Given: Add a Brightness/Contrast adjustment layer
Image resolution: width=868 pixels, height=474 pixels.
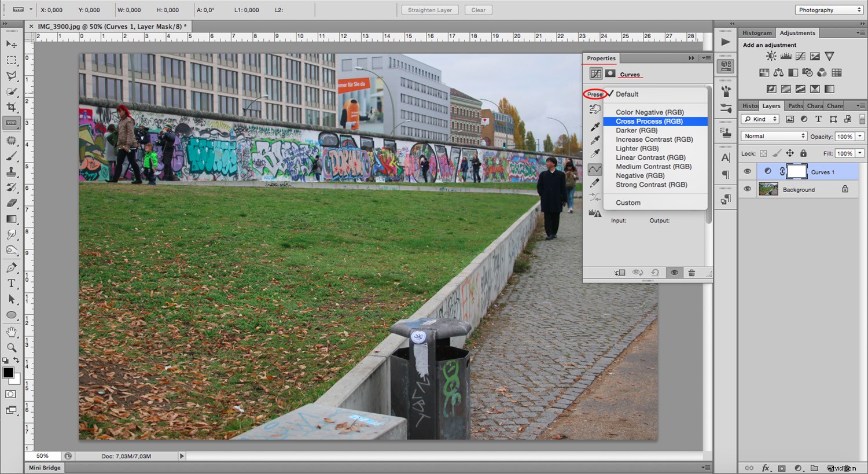Looking at the screenshot, I should pos(770,56).
